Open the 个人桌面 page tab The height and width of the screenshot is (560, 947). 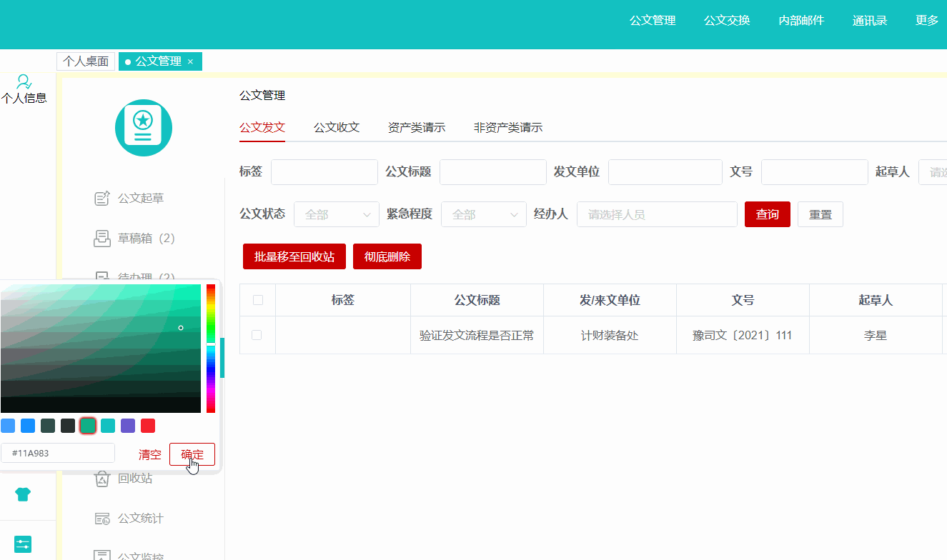click(86, 61)
